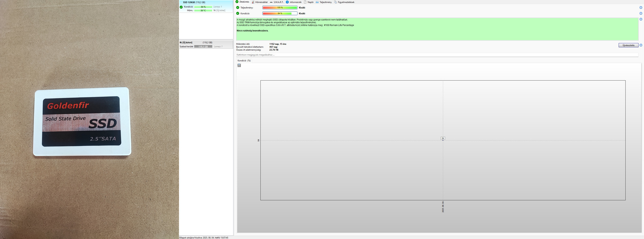Click the '467 nap' remaining lifetime value
Viewport: 644px width, 239px height.
coord(273,47)
